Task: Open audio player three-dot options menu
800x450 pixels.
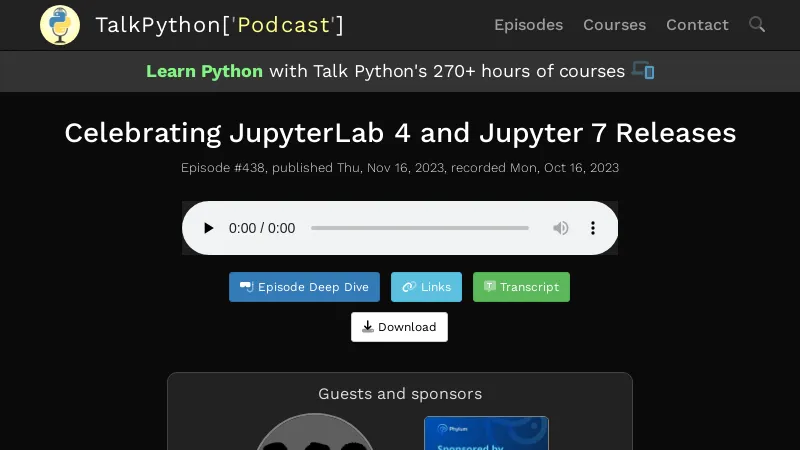Action: click(x=593, y=228)
